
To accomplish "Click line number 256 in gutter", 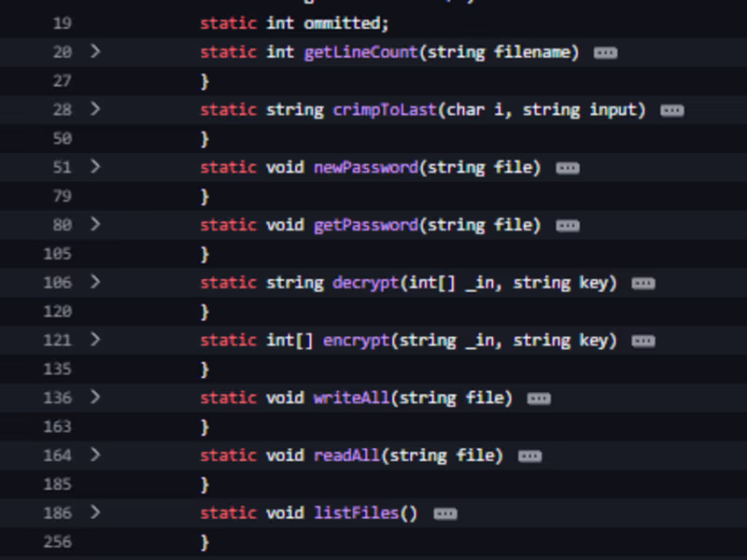I will coord(57,542).
